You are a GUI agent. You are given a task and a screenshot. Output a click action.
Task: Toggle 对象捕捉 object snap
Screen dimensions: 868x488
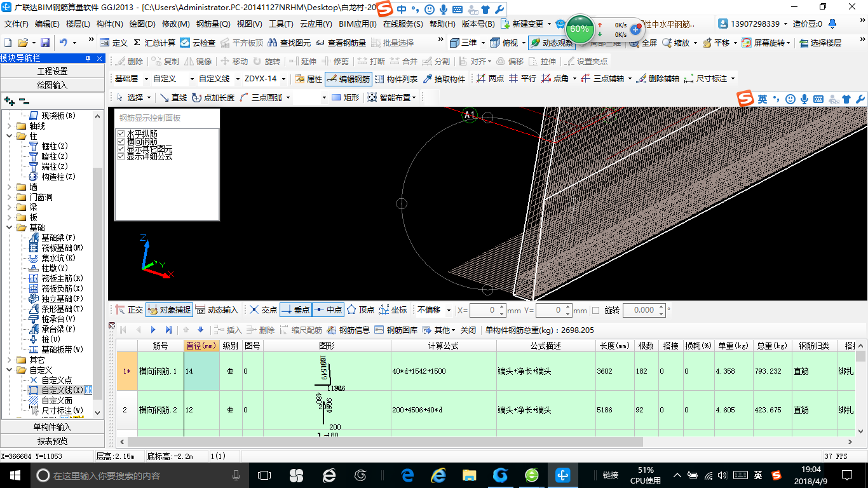click(169, 310)
